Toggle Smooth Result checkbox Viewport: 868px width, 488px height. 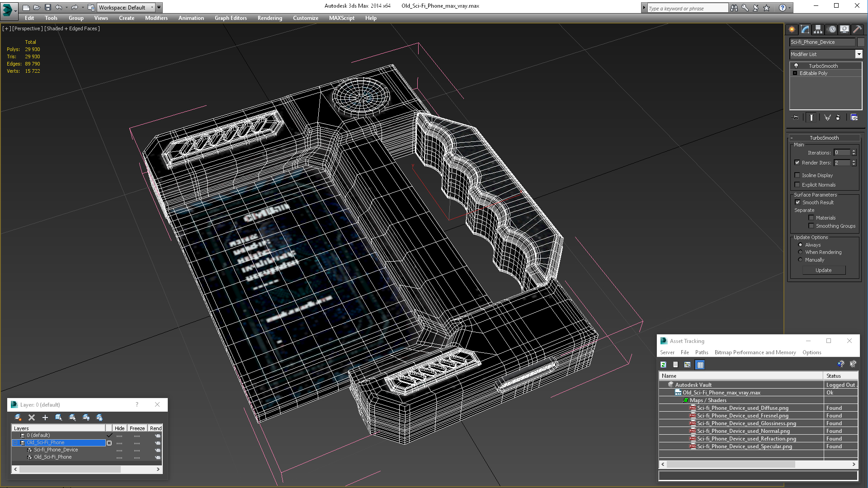click(x=797, y=202)
